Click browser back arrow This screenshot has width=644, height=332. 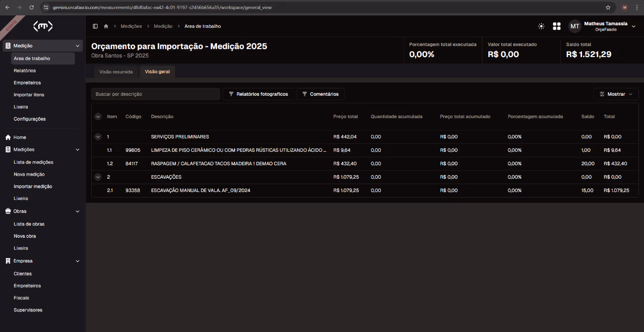pyautogui.click(x=7, y=7)
